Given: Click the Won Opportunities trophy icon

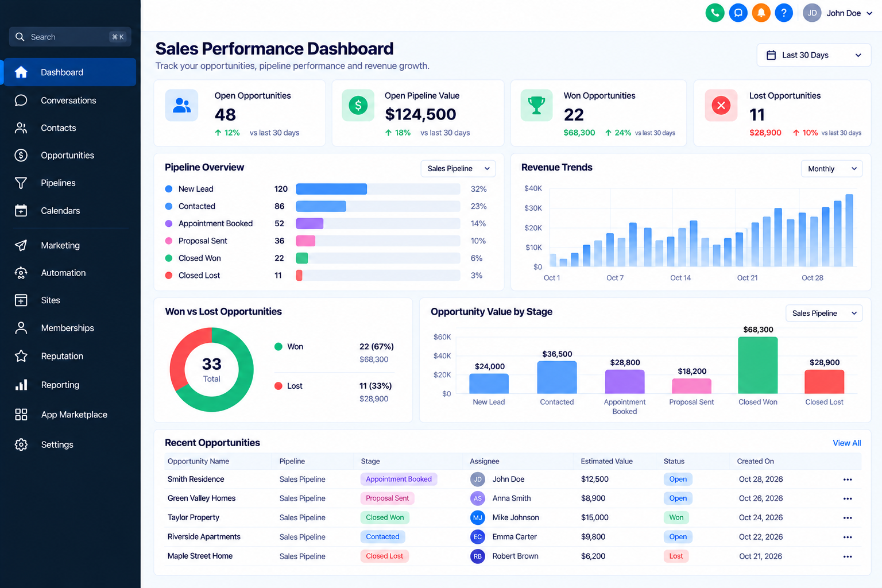Looking at the screenshot, I should click(537, 105).
